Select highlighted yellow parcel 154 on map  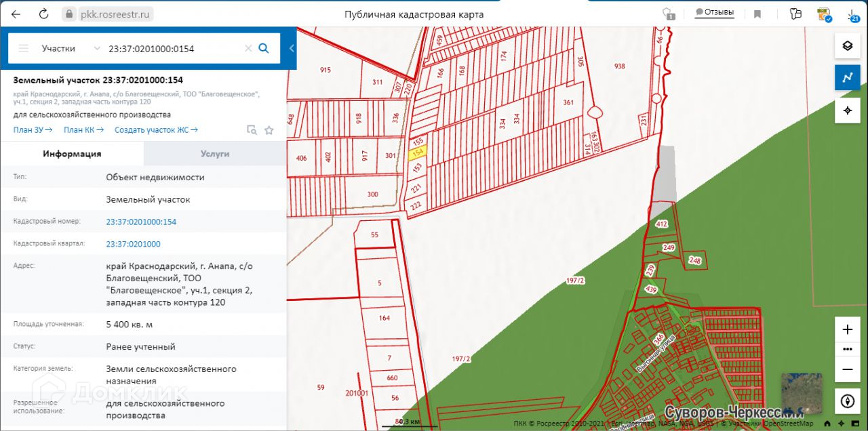(x=418, y=155)
